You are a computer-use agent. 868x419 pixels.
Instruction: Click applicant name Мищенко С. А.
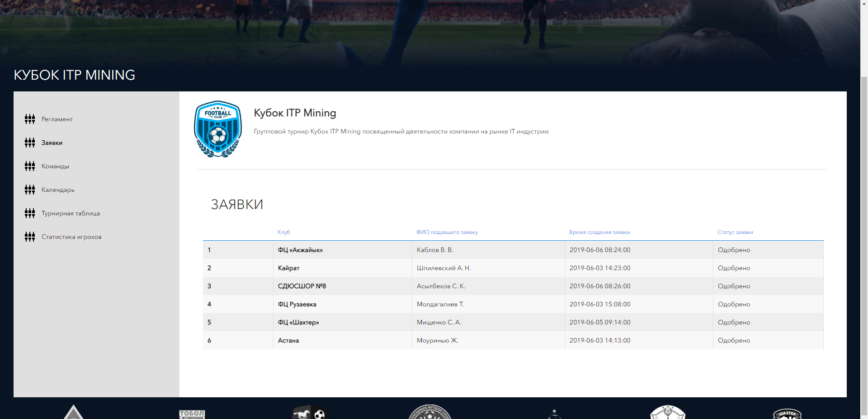click(439, 322)
